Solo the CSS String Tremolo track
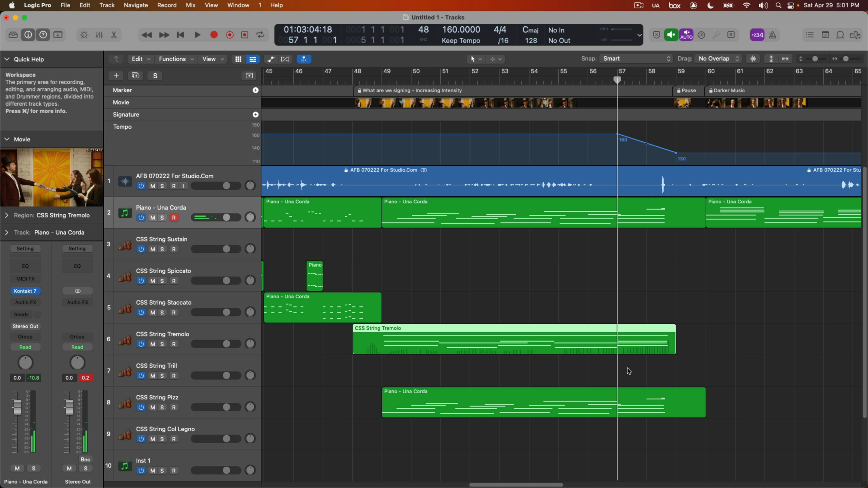 [x=162, y=344]
